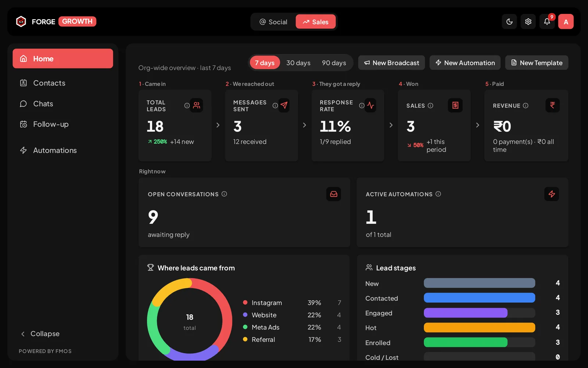
Task: Open Chats in the sidebar
Action: coord(63,103)
